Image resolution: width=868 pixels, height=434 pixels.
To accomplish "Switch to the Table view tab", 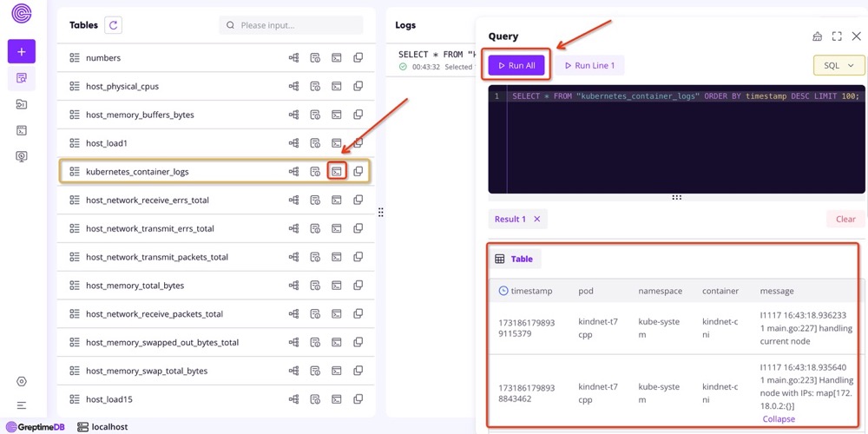I will [514, 259].
